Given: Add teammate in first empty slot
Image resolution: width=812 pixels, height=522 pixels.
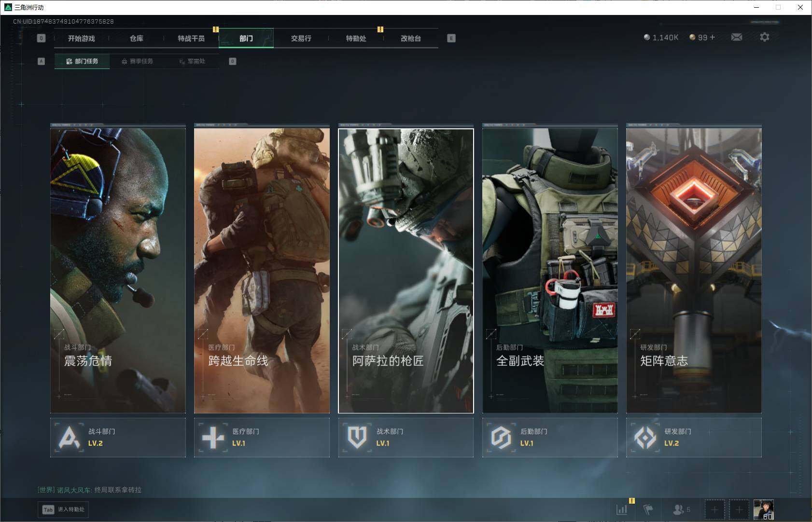Looking at the screenshot, I should (714, 509).
